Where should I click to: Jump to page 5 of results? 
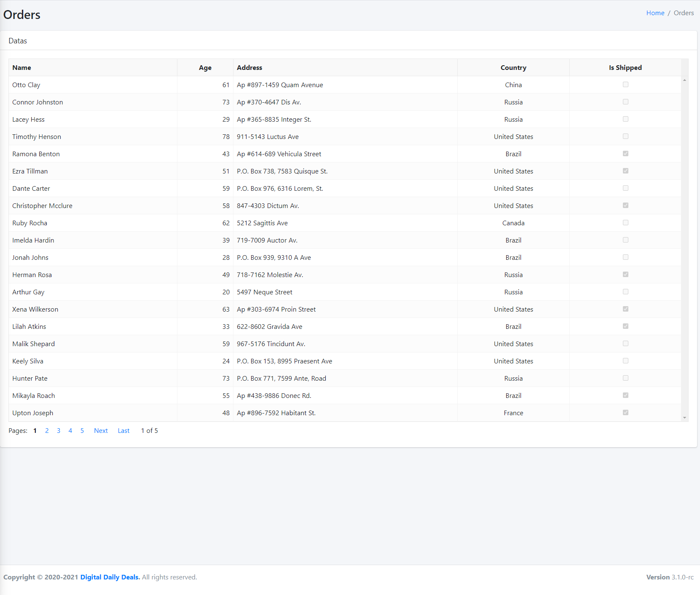[x=82, y=430]
